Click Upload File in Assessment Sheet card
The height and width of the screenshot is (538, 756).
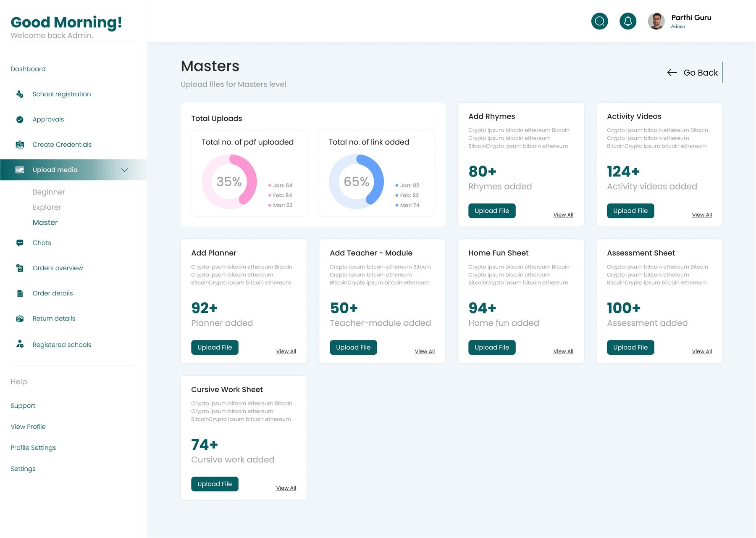tap(630, 347)
